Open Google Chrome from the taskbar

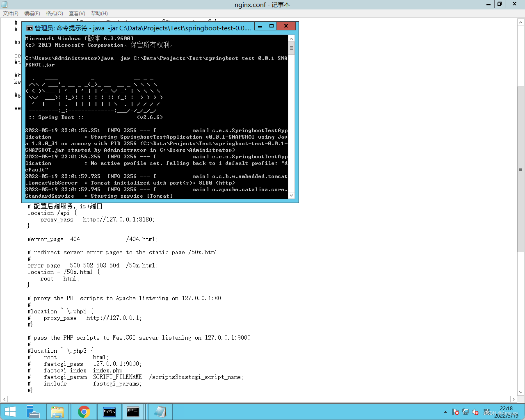[84, 411]
